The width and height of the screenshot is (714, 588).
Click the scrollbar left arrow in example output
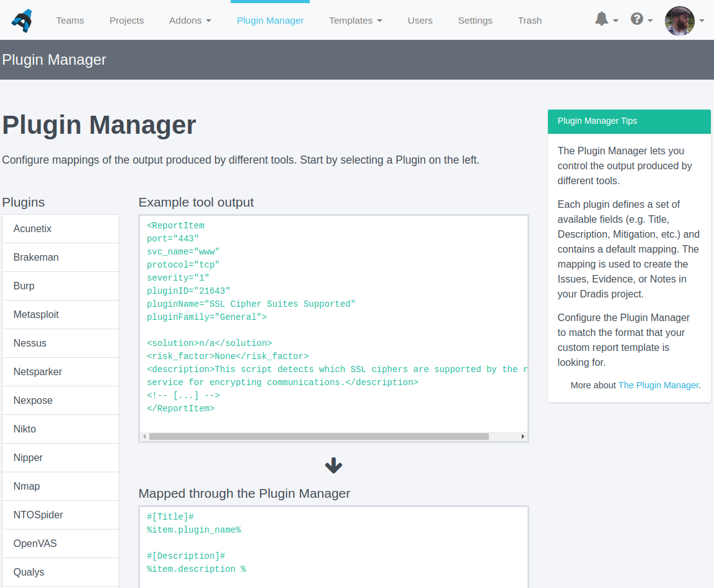click(x=144, y=437)
